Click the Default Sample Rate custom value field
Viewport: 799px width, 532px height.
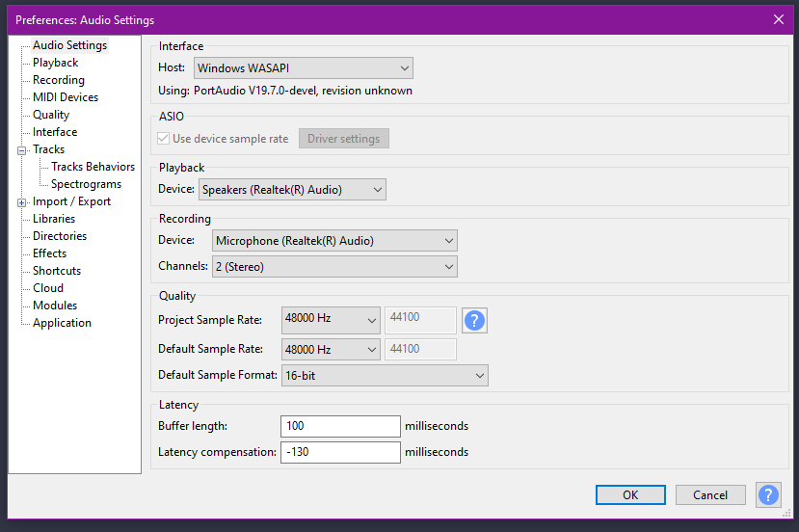(x=420, y=349)
